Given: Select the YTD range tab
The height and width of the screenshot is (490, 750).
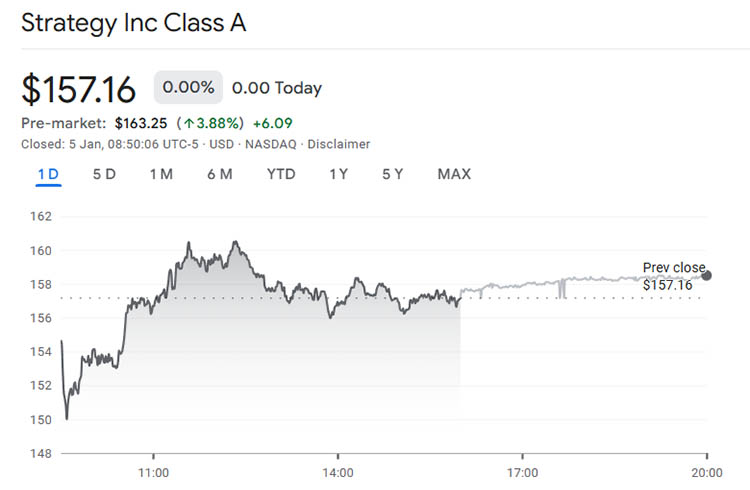Looking at the screenshot, I should 281,174.
